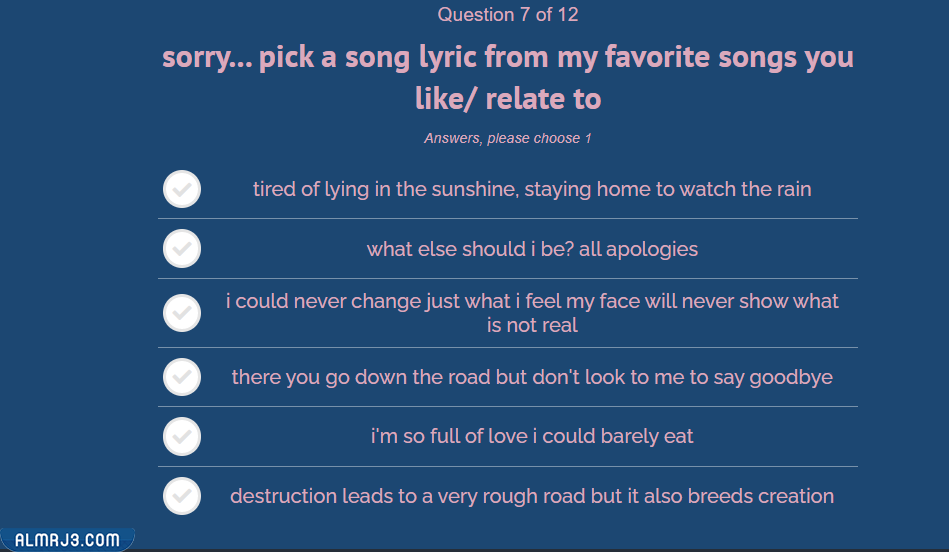Select the 'destruction leads to a very rough road' text
Screen dimensions: 949x552
[531, 496]
